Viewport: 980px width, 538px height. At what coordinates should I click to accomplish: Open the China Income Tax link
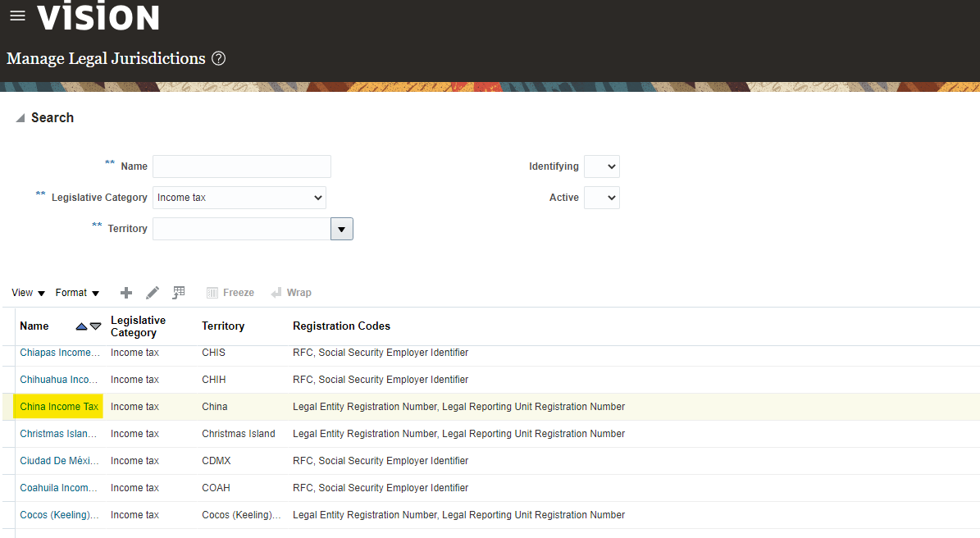pyautogui.click(x=59, y=407)
